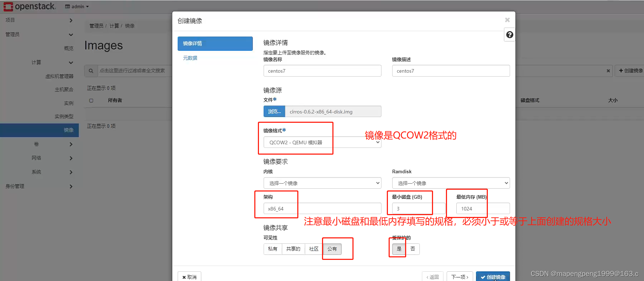Screen dimensions: 644x281
Task: Open 主机聚合 in the sidebar
Action: [64, 89]
